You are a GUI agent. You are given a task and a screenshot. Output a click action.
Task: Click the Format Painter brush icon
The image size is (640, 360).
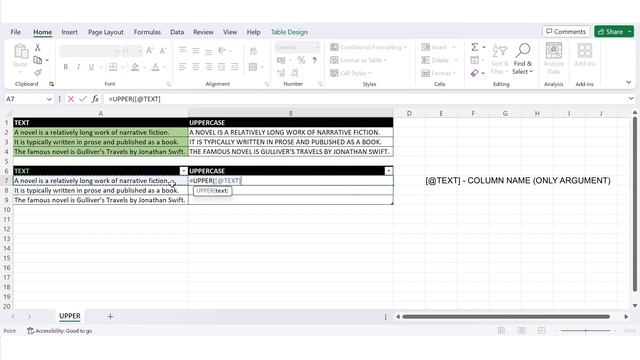tap(38, 73)
